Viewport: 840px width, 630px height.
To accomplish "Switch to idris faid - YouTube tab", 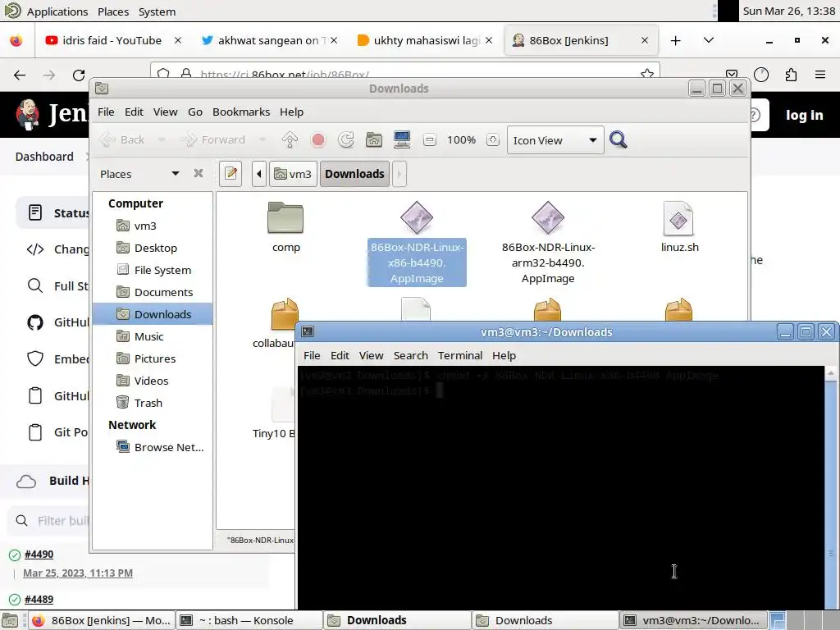I will pos(112,40).
